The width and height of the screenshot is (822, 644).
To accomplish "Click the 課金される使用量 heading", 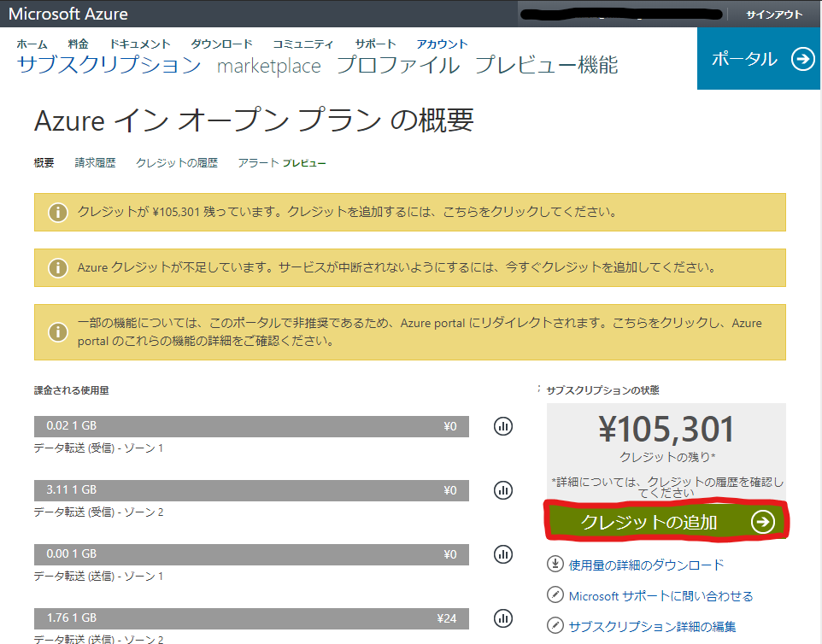I will click(x=71, y=390).
